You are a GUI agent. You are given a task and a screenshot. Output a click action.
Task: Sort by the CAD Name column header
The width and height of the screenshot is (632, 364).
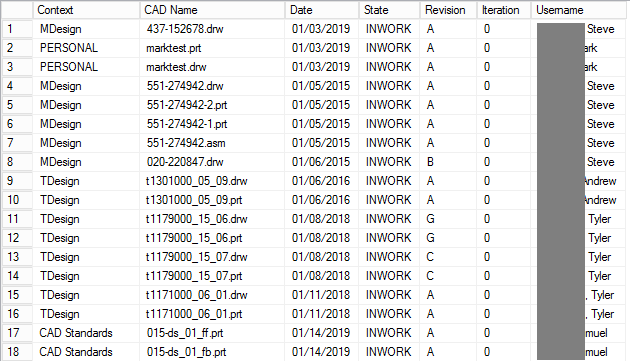coord(212,10)
